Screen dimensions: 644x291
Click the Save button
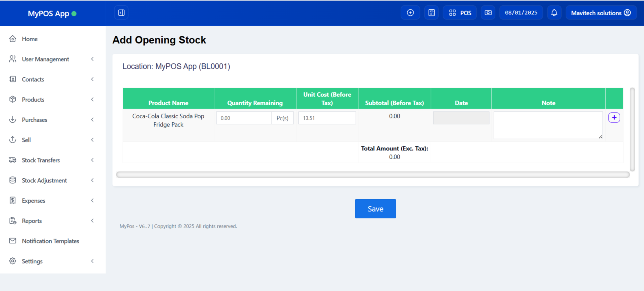coord(375,208)
